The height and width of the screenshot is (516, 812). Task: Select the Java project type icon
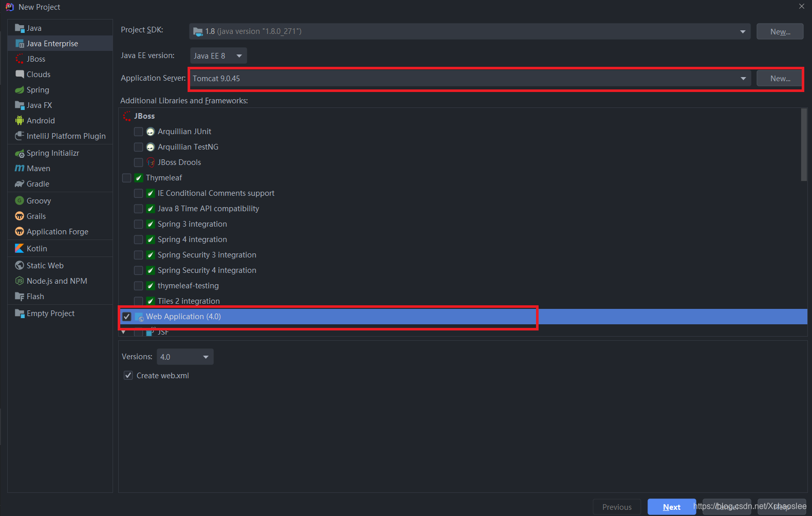(x=20, y=28)
